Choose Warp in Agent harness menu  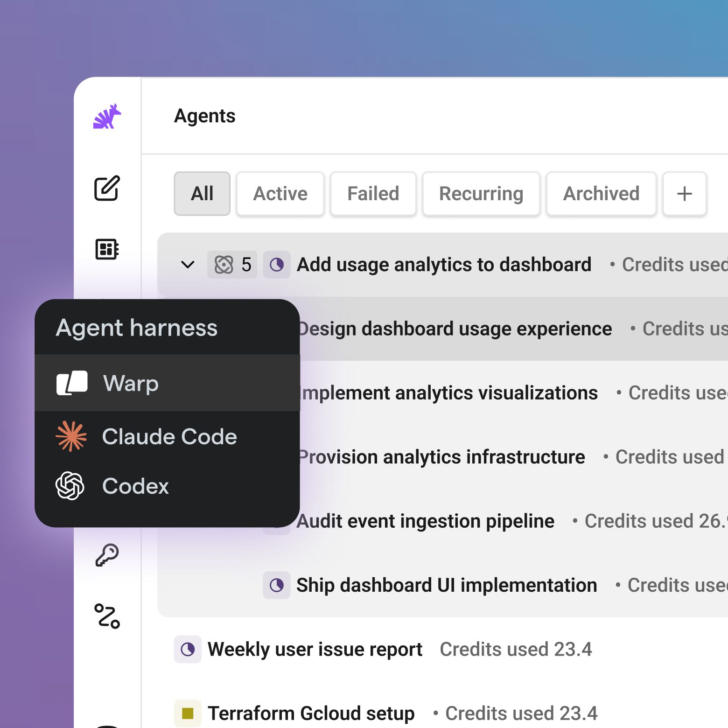pos(167,383)
